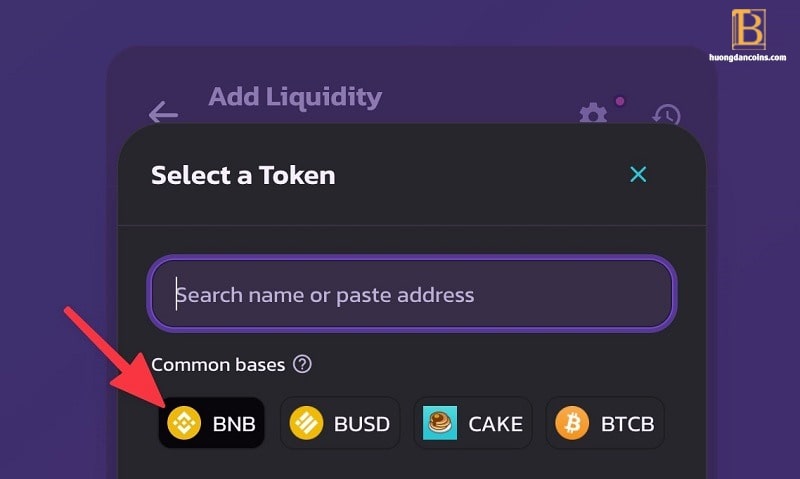Viewport: 800px width, 479px height.
Task: Choose the BUSD token label
Action: [362, 424]
